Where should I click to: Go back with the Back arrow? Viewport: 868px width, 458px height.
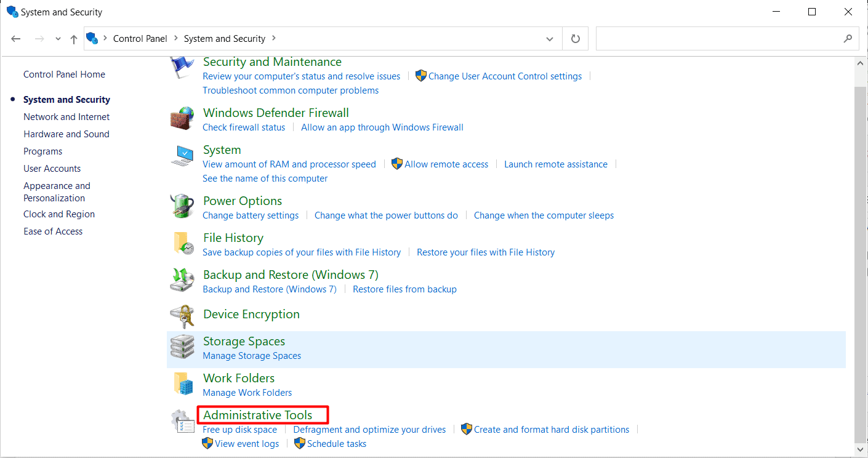16,39
